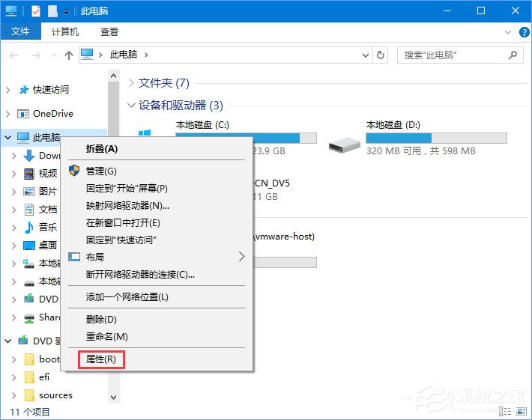Image resolution: width=532 pixels, height=420 pixels.
Task: Select the 视频 film icon in tree
Action: (x=29, y=174)
